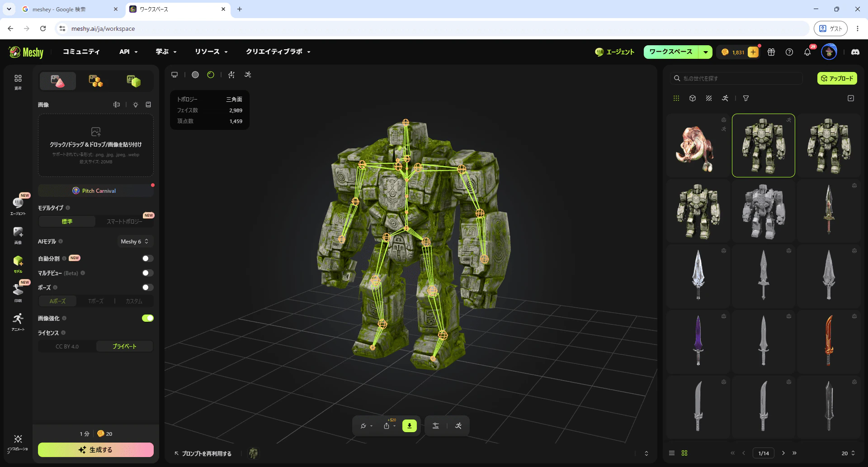
Task: Click the 生成する generate button
Action: 96,450
